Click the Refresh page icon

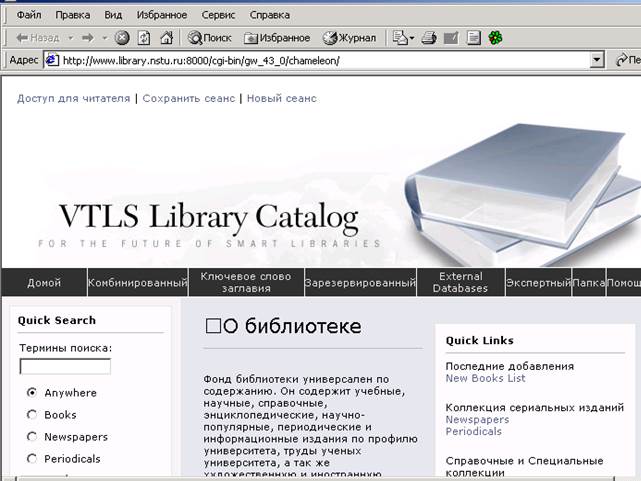point(144,38)
